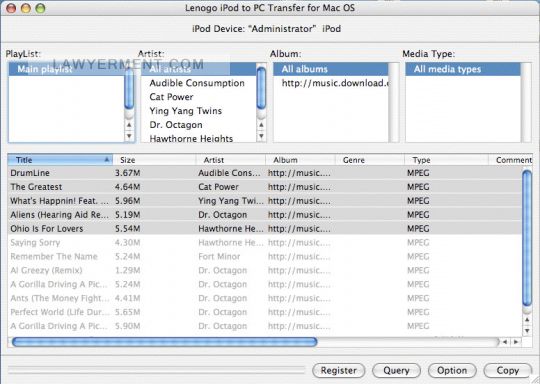
Task: Select Main playlist in PlayList box
Action: tap(66, 69)
